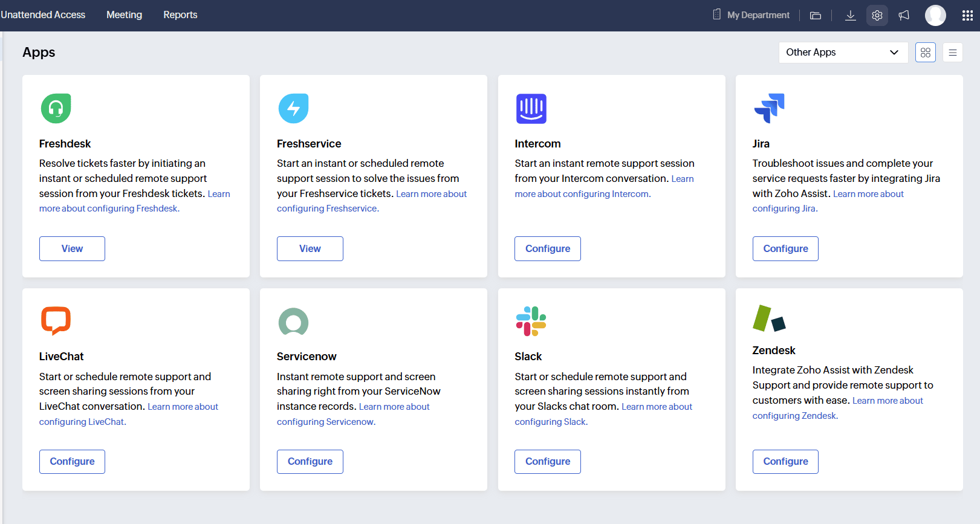Select the Unattended Access tab
The width and height of the screenshot is (980, 524).
pos(43,15)
